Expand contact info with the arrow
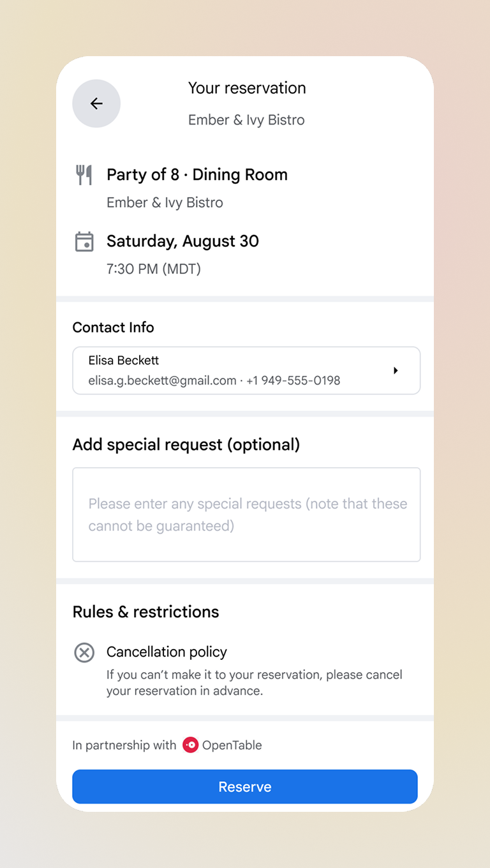Viewport: 490px width, 868px height. (396, 370)
